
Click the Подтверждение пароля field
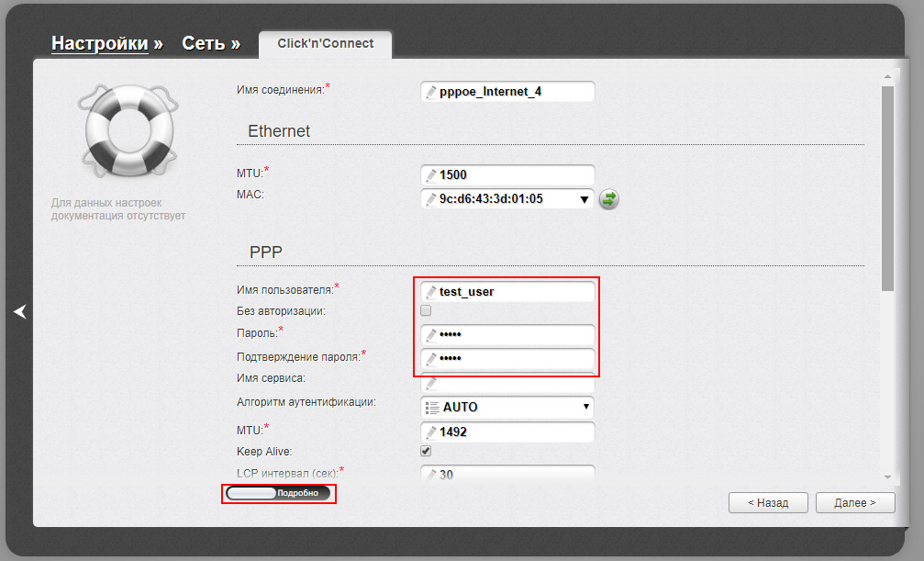[x=507, y=358]
